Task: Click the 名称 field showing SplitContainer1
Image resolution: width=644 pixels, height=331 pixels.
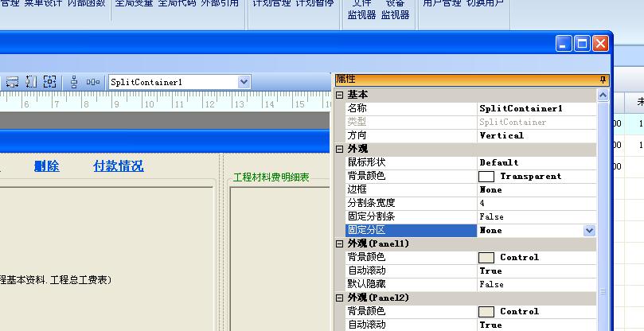Action: tap(536, 108)
